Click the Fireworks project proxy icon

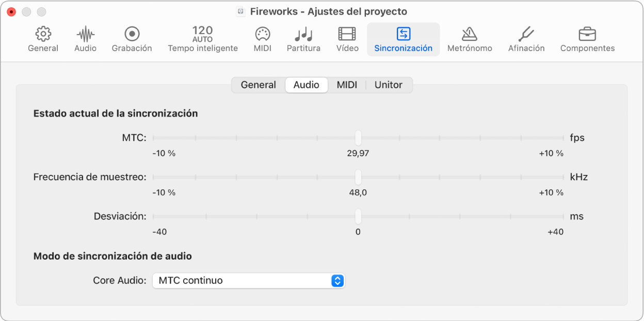(x=240, y=11)
